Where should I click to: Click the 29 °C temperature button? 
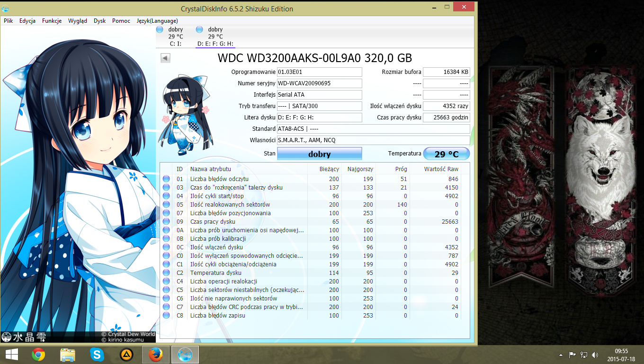(447, 154)
